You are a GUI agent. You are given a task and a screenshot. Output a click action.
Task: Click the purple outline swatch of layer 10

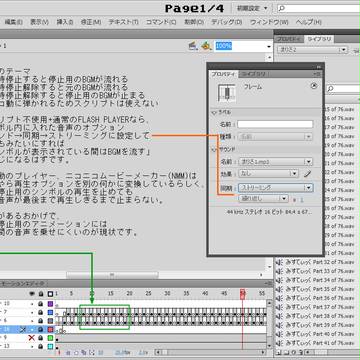click(50, 304)
